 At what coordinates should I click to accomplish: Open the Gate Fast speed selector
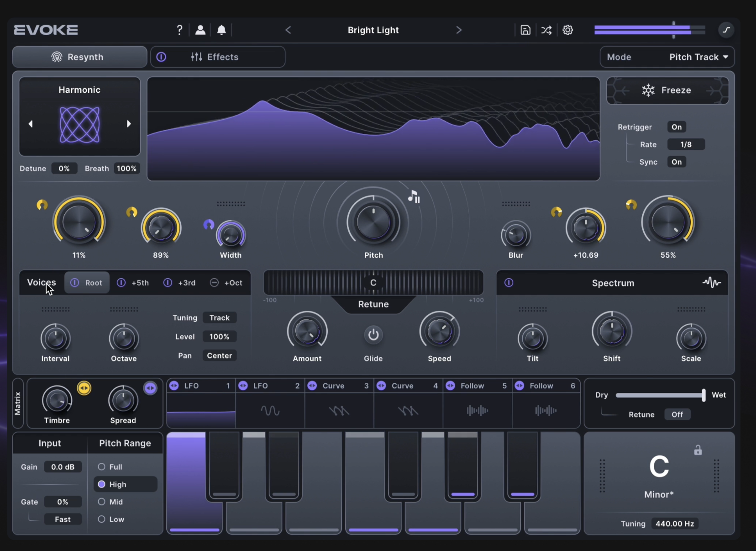(63, 519)
